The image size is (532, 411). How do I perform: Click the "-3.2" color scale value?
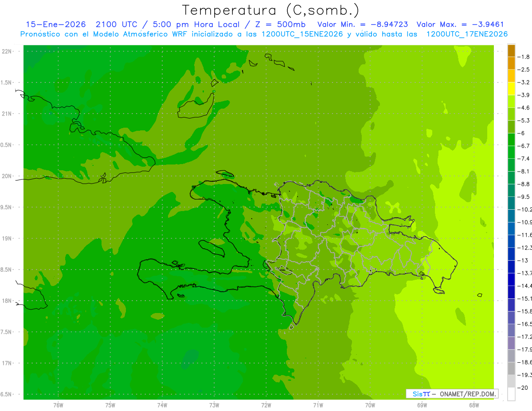pyautogui.click(x=524, y=82)
